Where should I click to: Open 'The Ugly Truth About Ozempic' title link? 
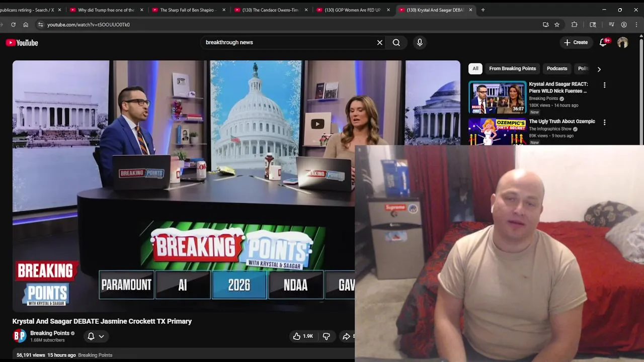tap(562, 122)
